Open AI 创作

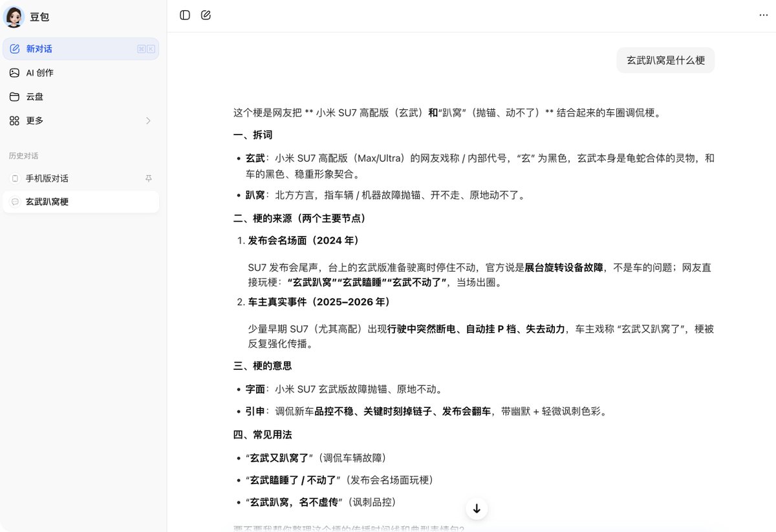(81, 73)
